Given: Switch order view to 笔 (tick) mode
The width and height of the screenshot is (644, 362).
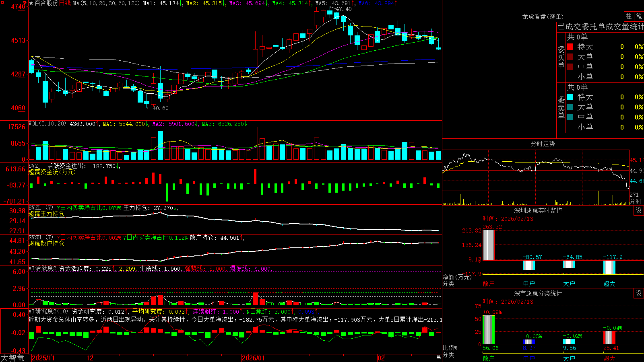Looking at the screenshot, I should coord(639,16).
